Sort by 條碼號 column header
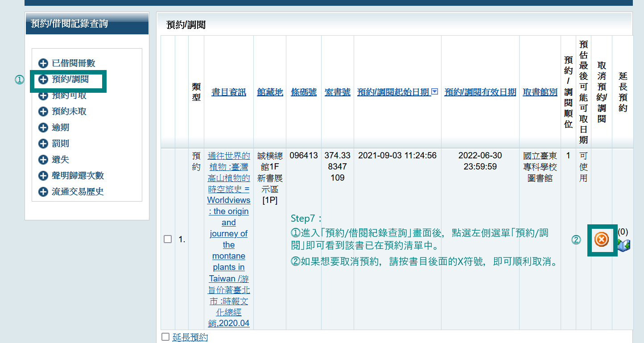Screen dimensions: 644x343 [304, 92]
